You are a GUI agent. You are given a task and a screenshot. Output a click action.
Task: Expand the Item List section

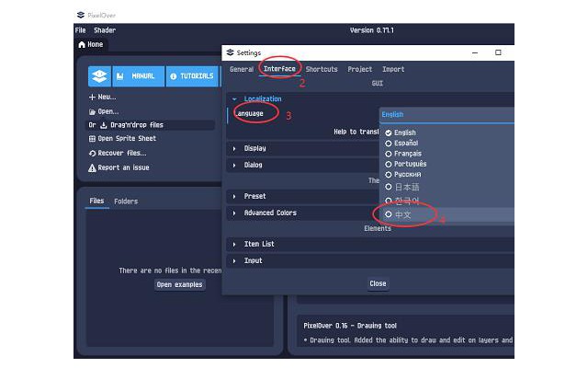point(234,245)
